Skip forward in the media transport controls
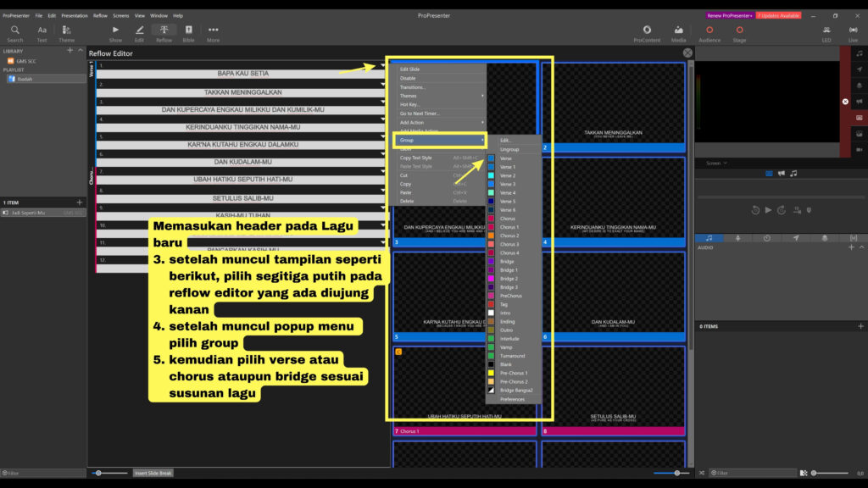Viewport: 868px width, 488px height. point(781,210)
